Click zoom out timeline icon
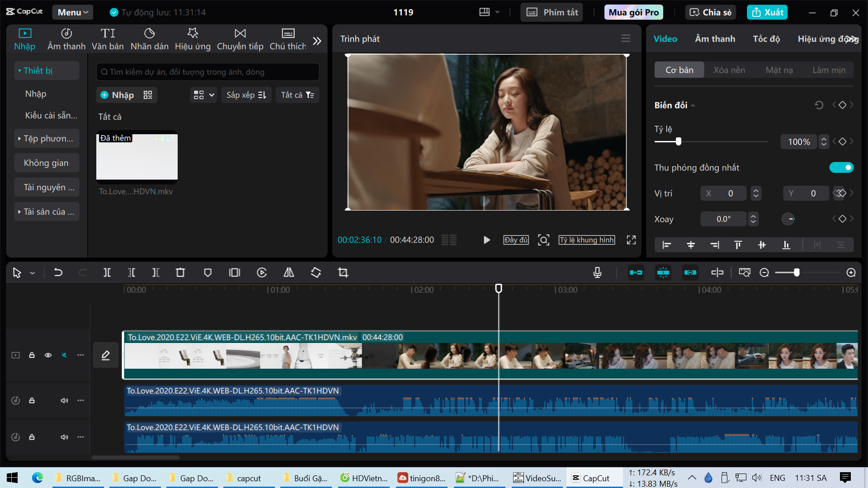868x488 pixels. (x=764, y=272)
